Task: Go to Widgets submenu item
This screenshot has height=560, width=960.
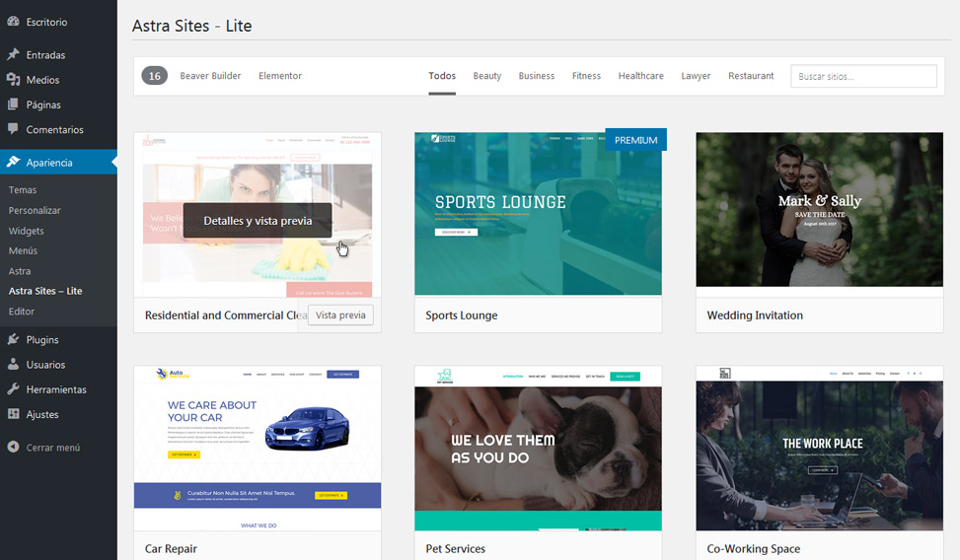Action: tap(27, 231)
